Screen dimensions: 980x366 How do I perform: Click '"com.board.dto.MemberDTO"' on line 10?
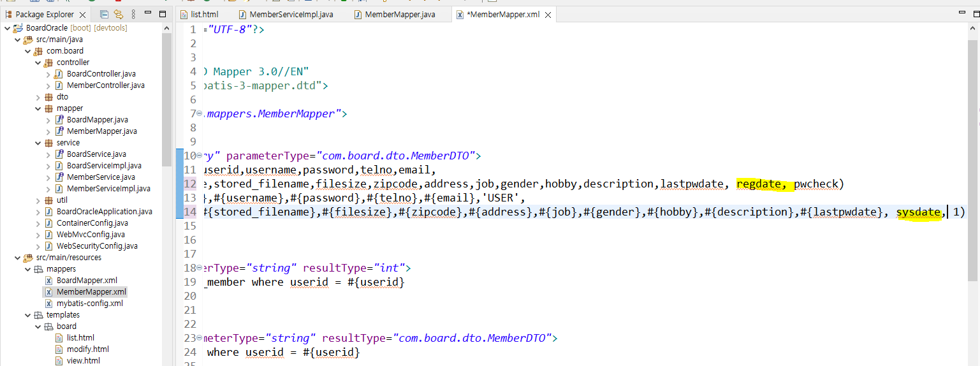pyautogui.click(x=396, y=156)
